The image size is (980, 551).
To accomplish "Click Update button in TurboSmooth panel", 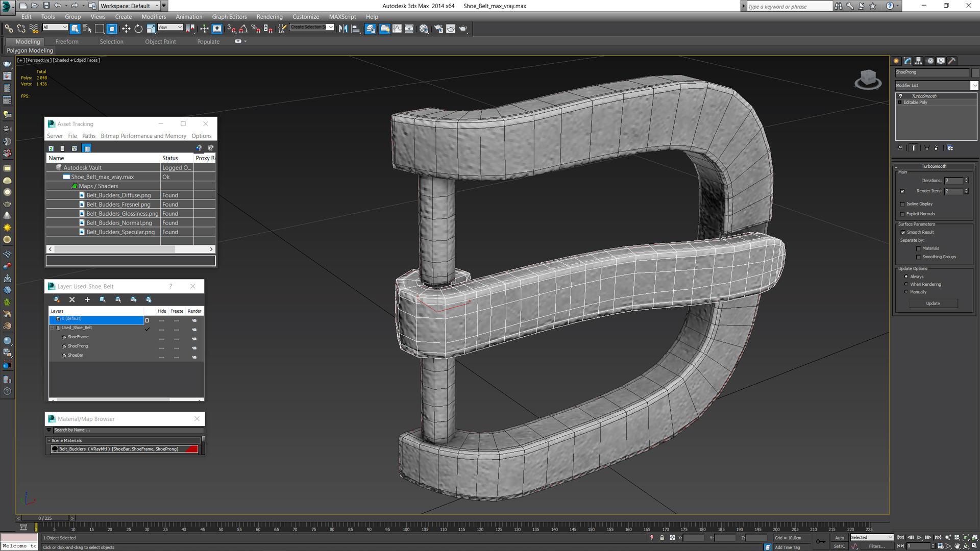I will coord(933,304).
